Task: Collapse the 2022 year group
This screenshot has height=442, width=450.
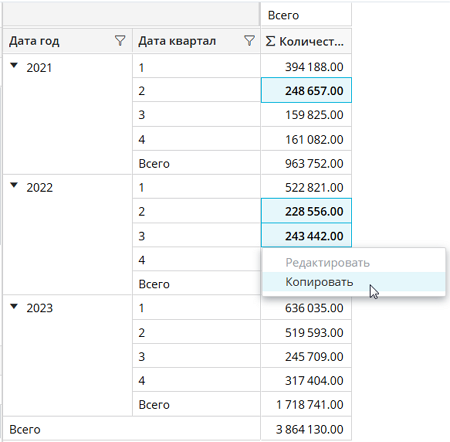Action: tap(14, 185)
